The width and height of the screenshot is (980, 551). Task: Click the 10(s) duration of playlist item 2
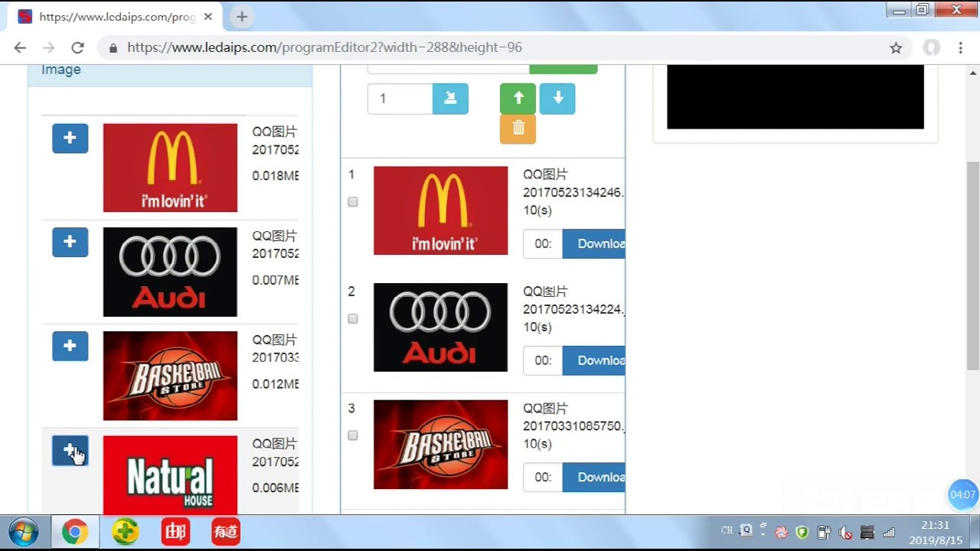tap(537, 328)
